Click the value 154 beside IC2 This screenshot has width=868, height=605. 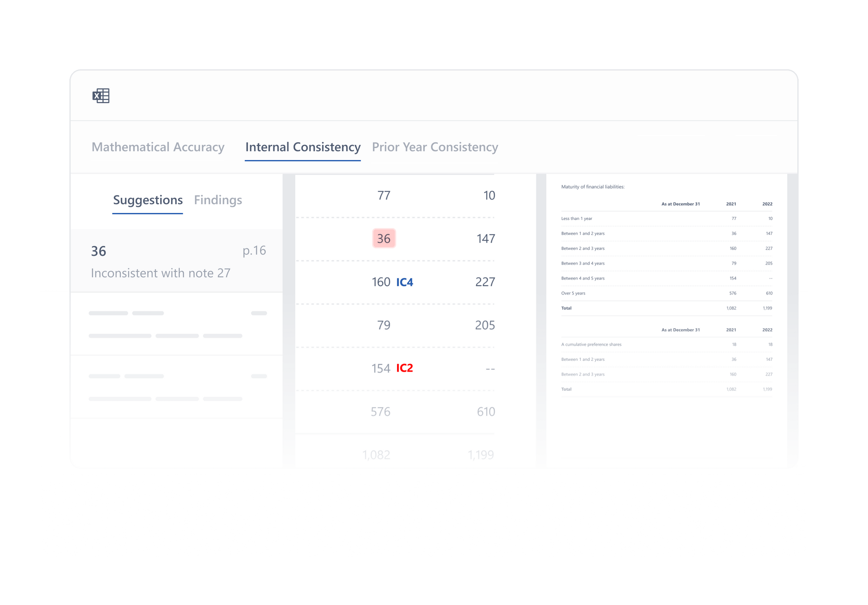click(x=380, y=368)
